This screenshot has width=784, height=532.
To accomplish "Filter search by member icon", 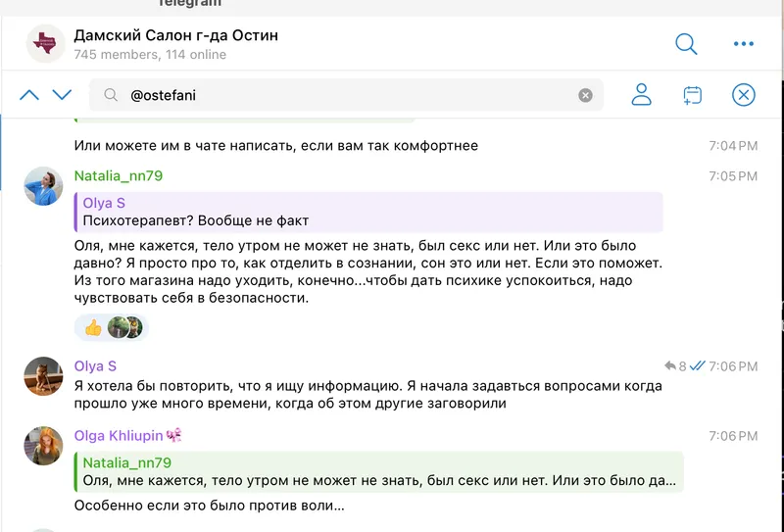I will point(641,94).
